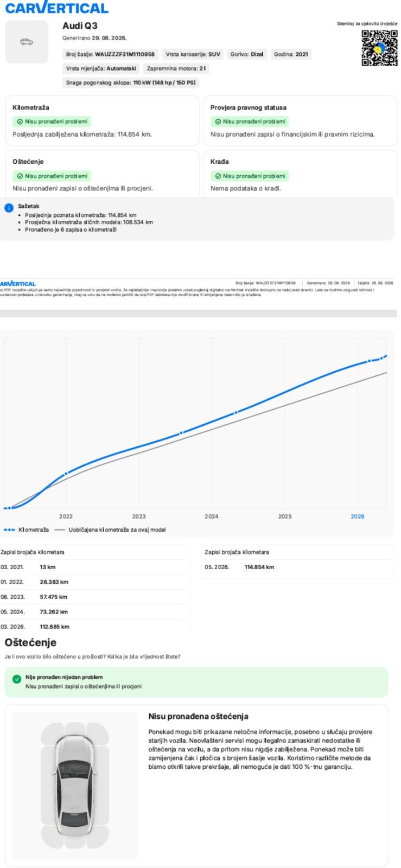This screenshot has width=401, height=868.
Task: Click the 'Generirano 29. 08. 2026.' date text
Action: pyautogui.click(x=94, y=38)
